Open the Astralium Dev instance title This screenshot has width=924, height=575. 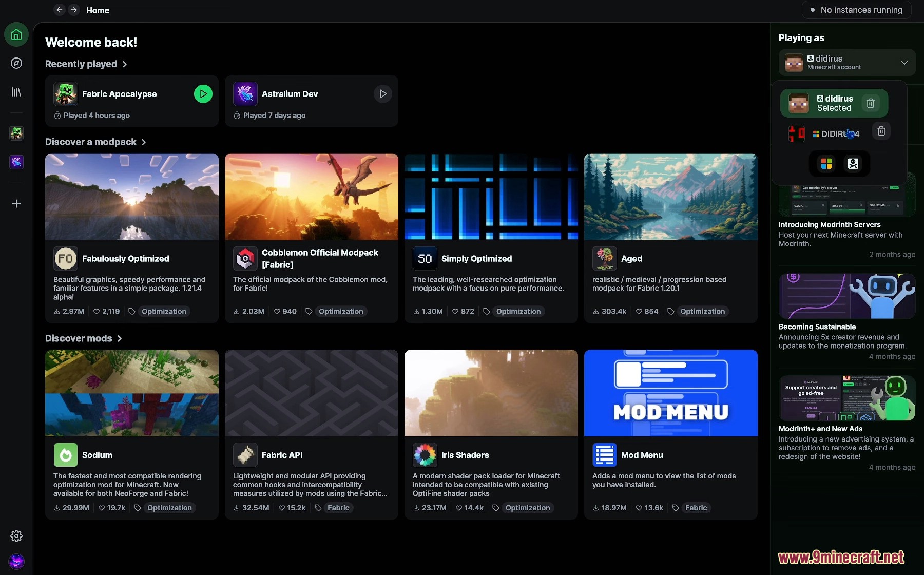[290, 94]
